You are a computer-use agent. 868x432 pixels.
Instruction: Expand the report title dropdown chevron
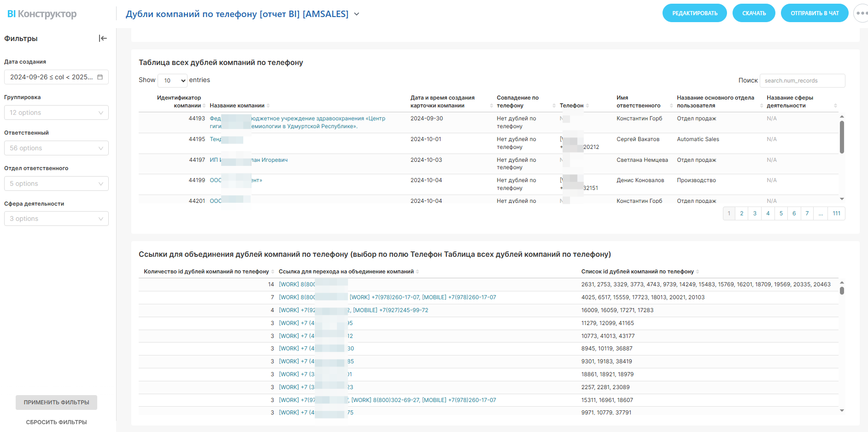tap(357, 14)
